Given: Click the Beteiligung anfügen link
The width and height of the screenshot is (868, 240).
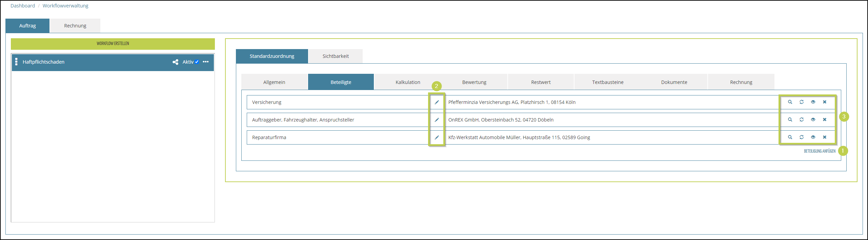Looking at the screenshot, I should pyautogui.click(x=819, y=151).
